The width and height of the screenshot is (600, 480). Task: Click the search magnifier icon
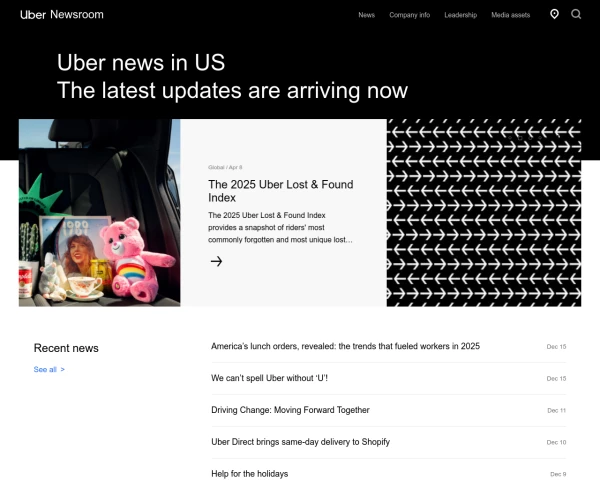pos(576,14)
